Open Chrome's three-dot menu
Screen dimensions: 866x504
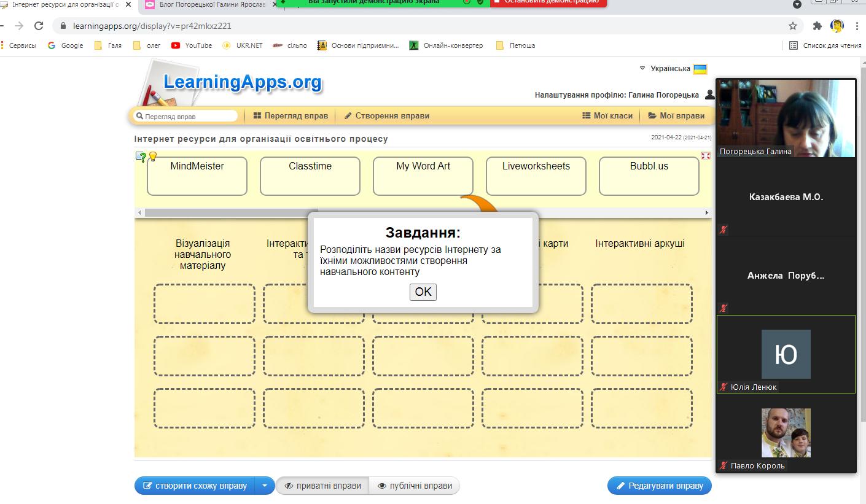tap(857, 26)
